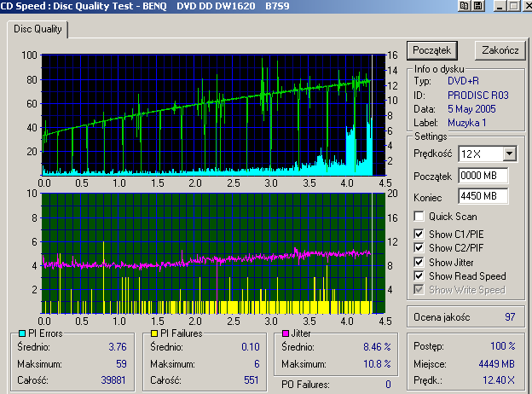The height and width of the screenshot is (394, 532).
Task: Enable the Quick Scan checkbox
Action: point(419,216)
